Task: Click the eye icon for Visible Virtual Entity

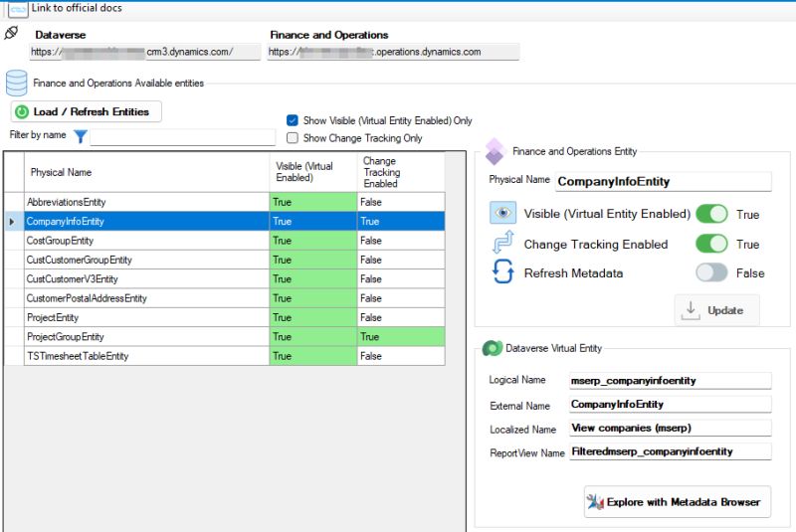Action: tap(502, 213)
